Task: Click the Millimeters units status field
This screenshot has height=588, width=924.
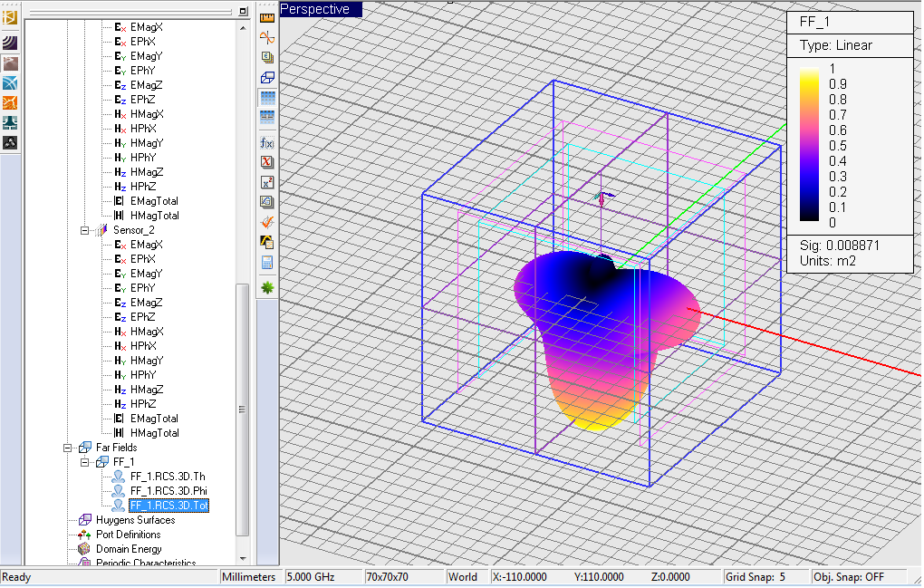Action: (x=249, y=577)
